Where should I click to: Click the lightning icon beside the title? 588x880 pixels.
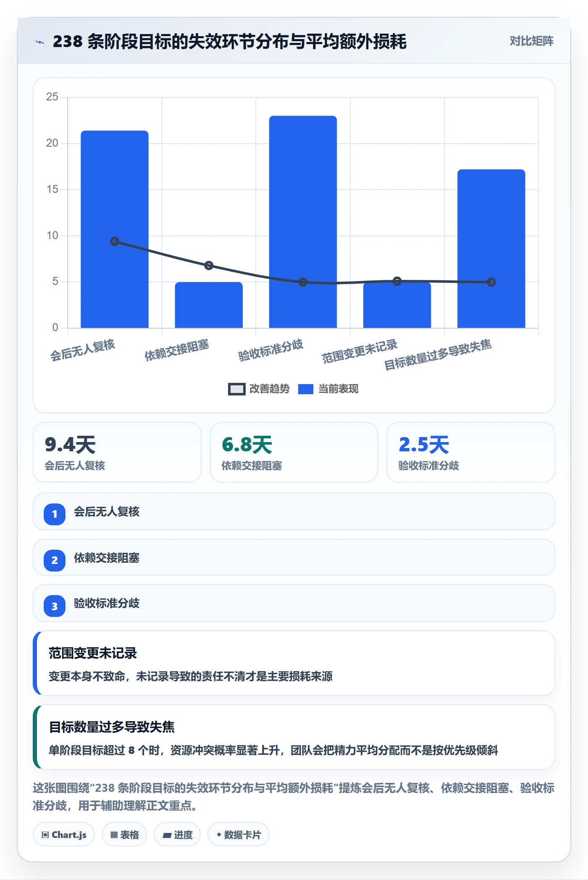[40, 42]
